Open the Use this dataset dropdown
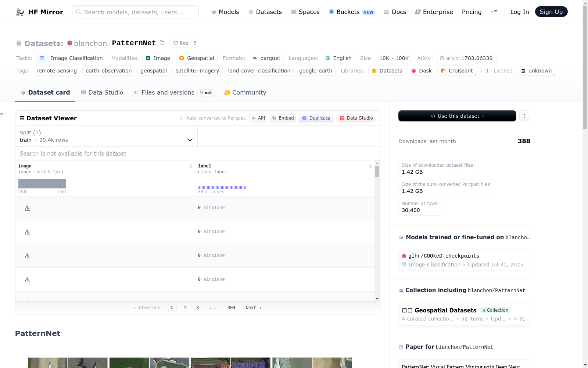The height and width of the screenshot is (368, 588). [457, 116]
